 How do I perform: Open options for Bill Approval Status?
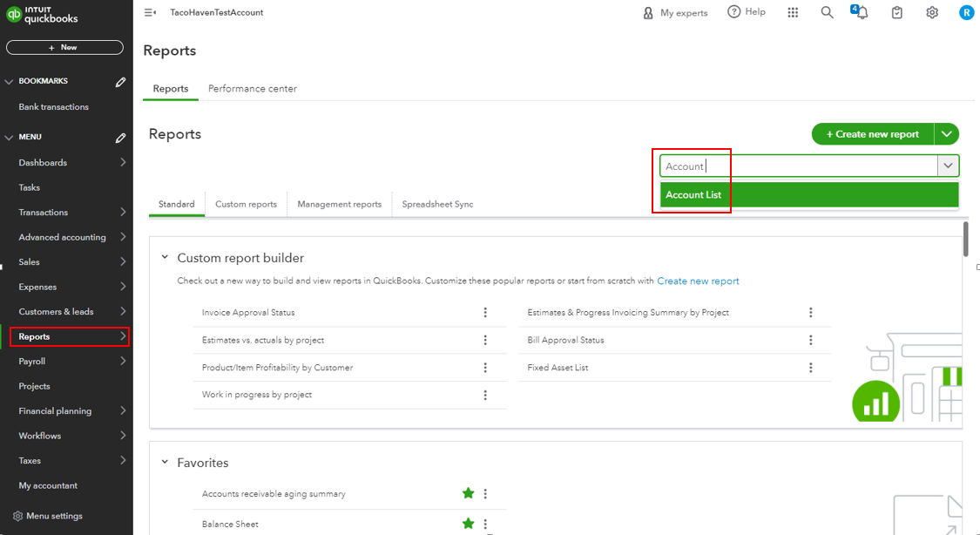[811, 340]
